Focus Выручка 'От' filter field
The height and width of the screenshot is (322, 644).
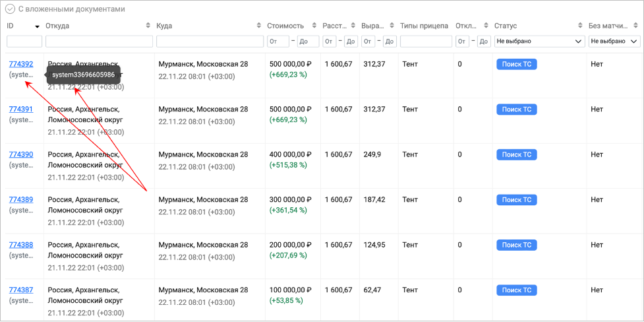368,42
